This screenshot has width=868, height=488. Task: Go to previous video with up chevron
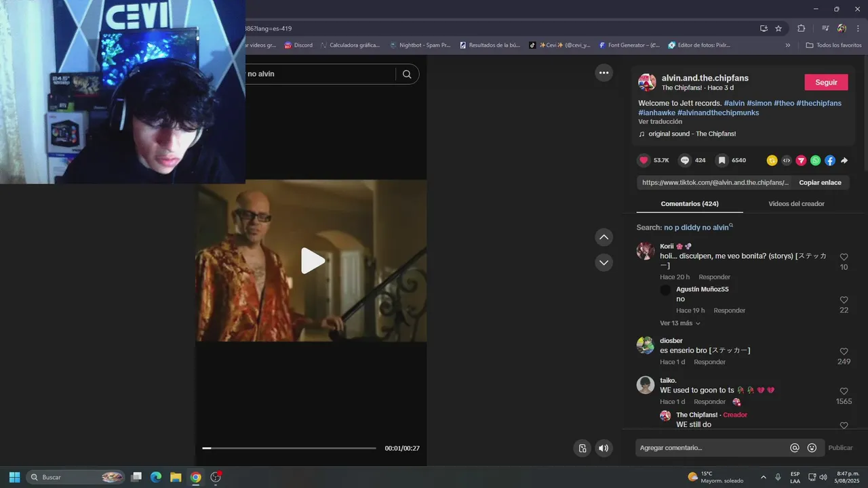[x=604, y=237]
